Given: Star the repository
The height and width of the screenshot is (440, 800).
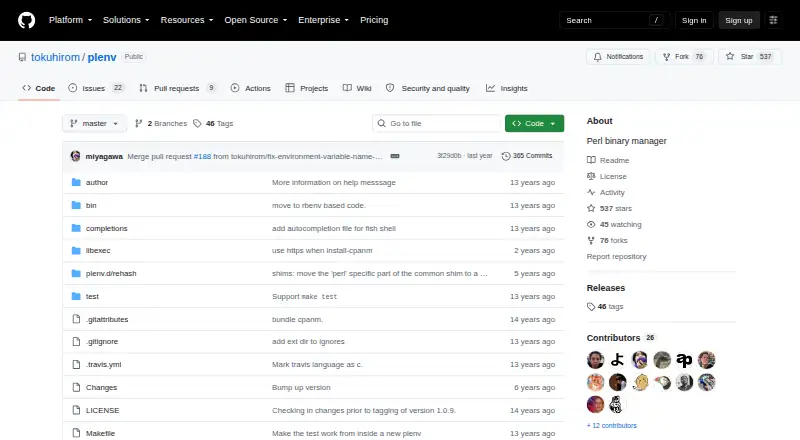Looking at the screenshot, I should point(749,57).
